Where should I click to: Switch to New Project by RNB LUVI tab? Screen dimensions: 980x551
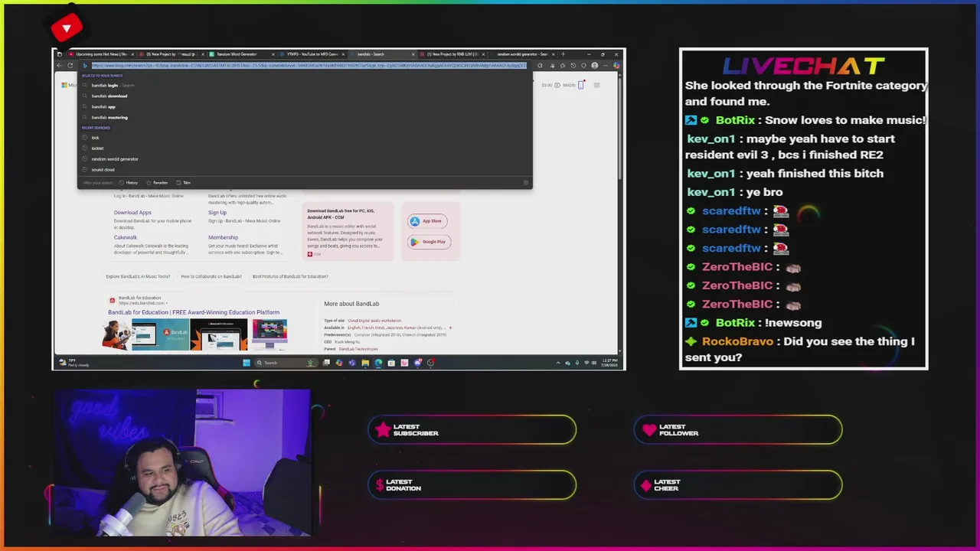pos(452,54)
